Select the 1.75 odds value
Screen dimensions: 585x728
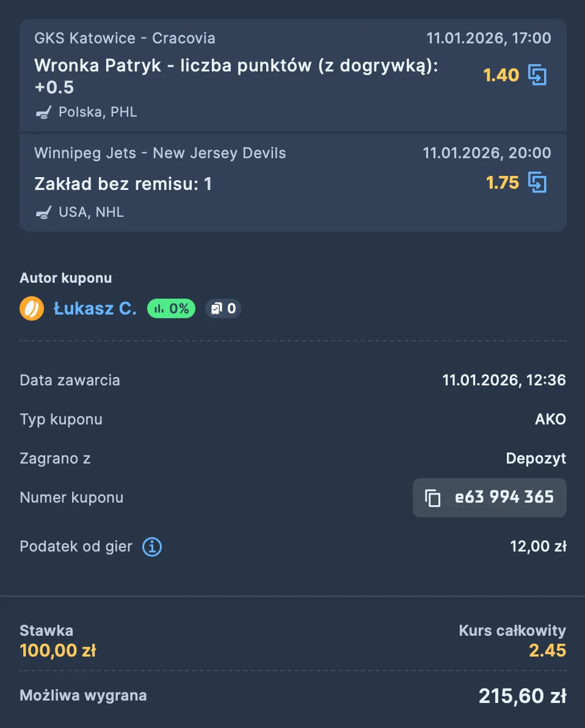coord(502,182)
